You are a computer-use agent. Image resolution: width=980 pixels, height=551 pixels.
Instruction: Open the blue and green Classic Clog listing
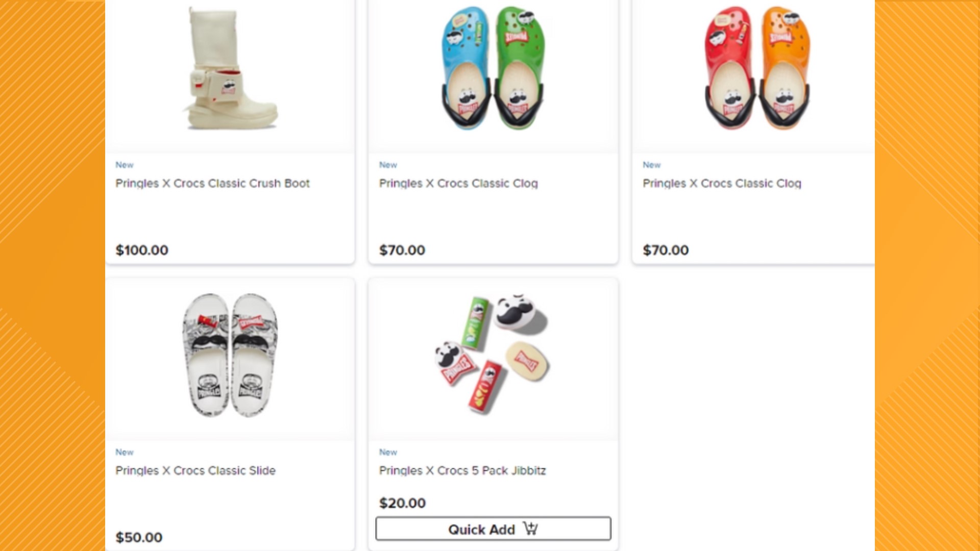pyautogui.click(x=458, y=183)
